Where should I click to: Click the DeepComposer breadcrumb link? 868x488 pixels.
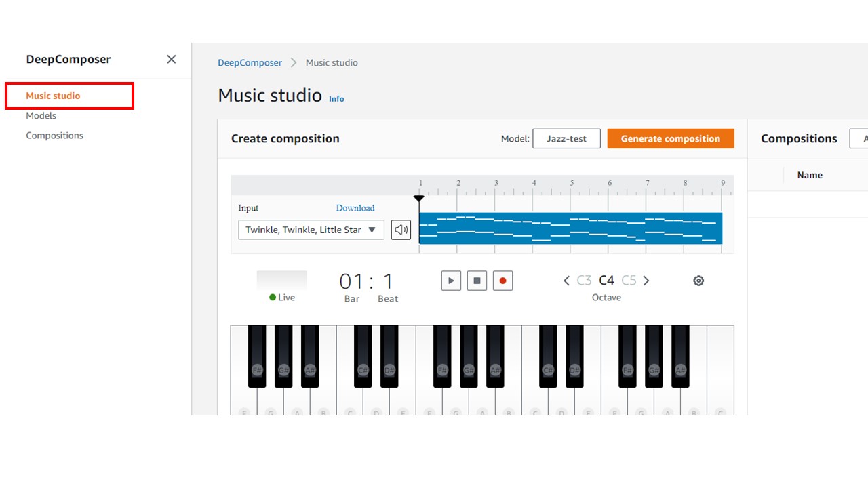tap(250, 62)
